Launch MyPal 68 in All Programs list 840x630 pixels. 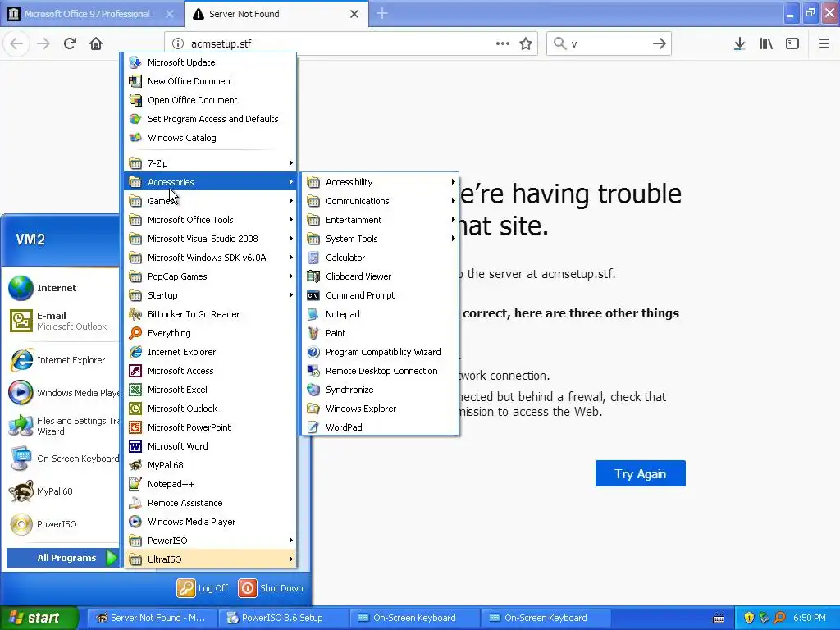pyautogui.click(x=210, y=465)
